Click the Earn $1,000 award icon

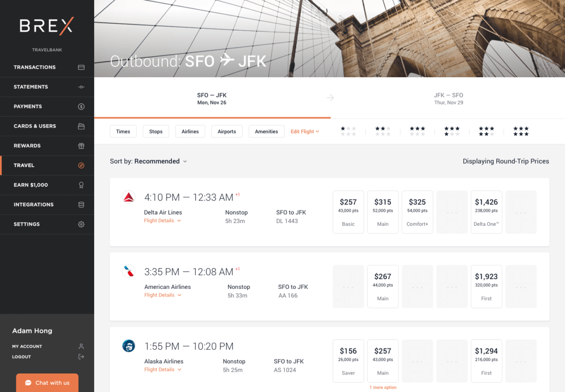[x=81, y=185]
